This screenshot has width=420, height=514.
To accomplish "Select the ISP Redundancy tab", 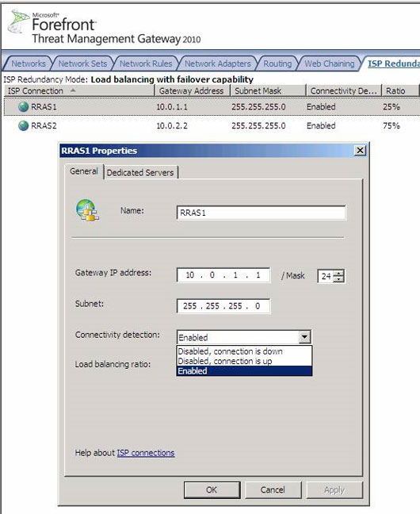I will pos(393,63).
